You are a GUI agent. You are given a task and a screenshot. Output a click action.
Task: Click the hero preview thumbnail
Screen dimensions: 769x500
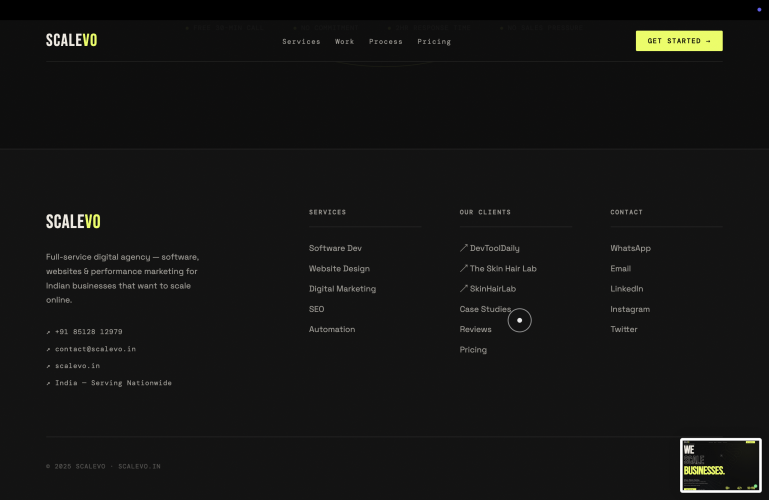720,465
